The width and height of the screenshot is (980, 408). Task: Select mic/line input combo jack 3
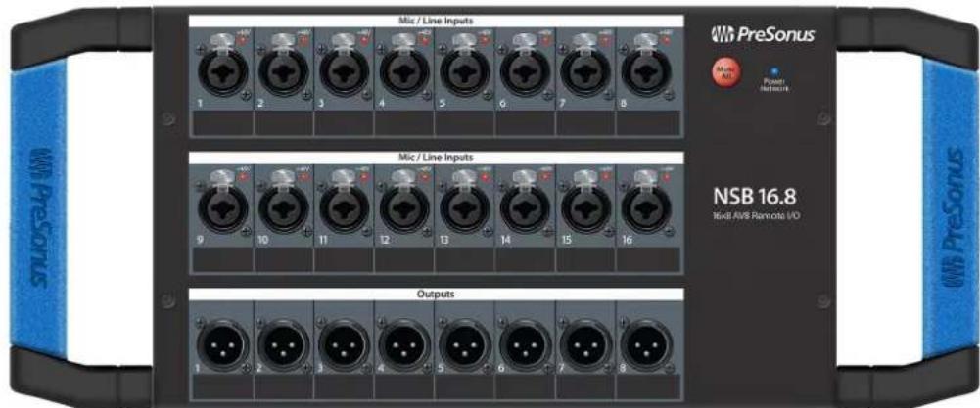(x=344, y=73)
